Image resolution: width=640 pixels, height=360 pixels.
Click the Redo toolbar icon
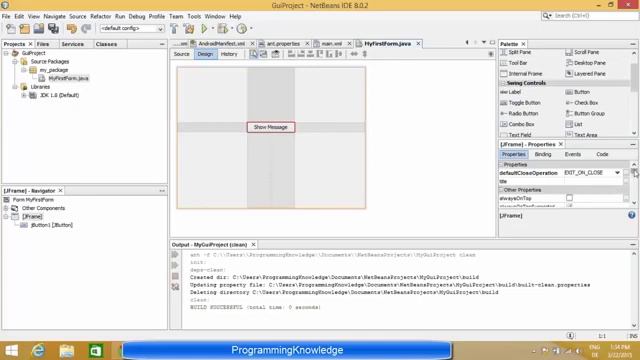point(86,29)
